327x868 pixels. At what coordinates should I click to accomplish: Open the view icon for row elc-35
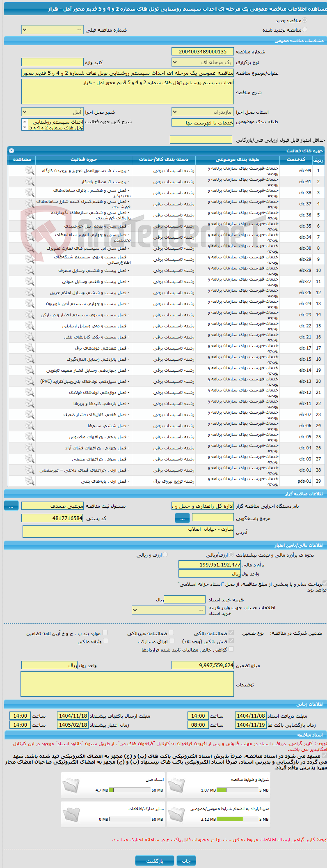pyautogui.click(x=30, y=226)
